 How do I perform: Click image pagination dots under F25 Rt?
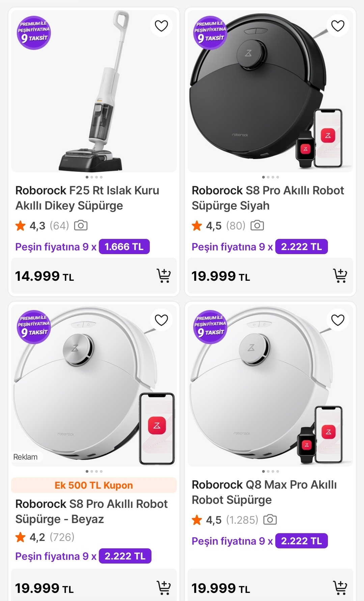pos(94,177)
